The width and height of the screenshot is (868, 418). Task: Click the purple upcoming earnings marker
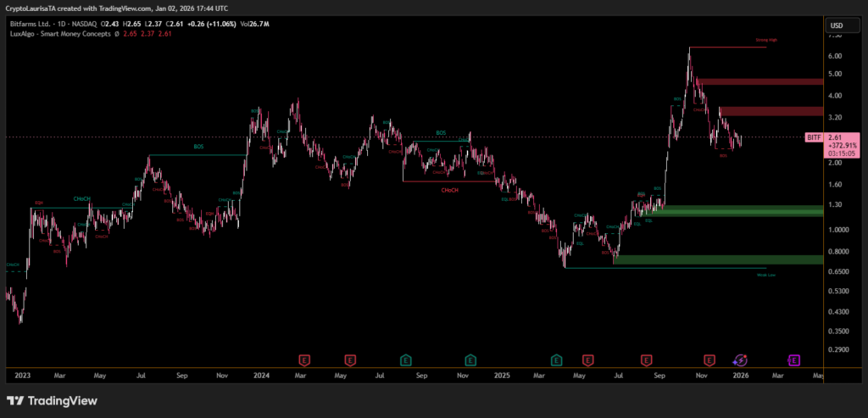point(794,359)
